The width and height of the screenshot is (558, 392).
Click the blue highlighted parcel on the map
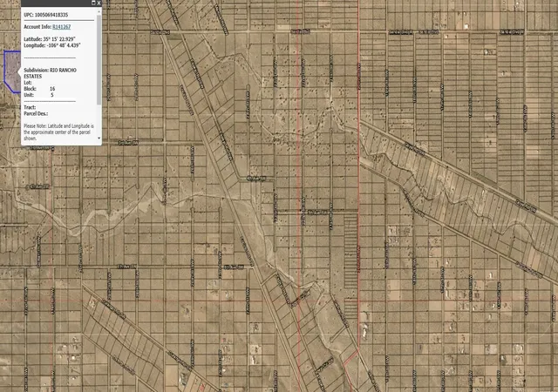pyautogui.click(x=11, y=71)
